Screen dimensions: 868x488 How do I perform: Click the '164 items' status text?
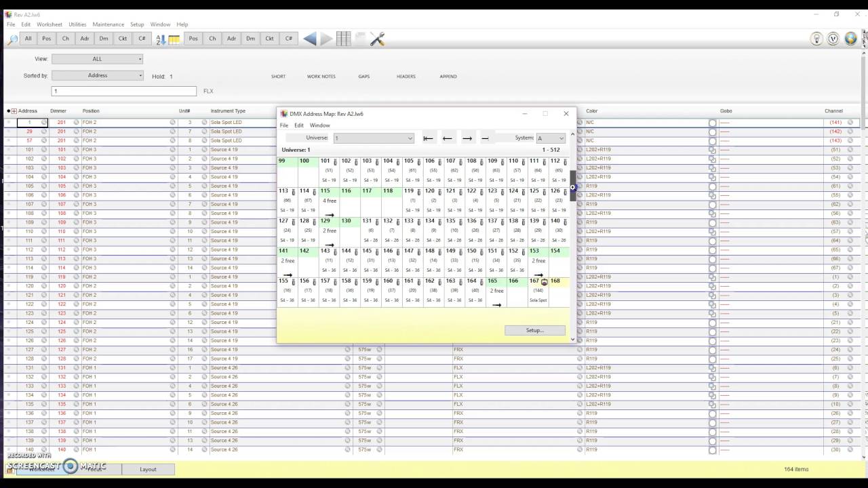point(796,469)
